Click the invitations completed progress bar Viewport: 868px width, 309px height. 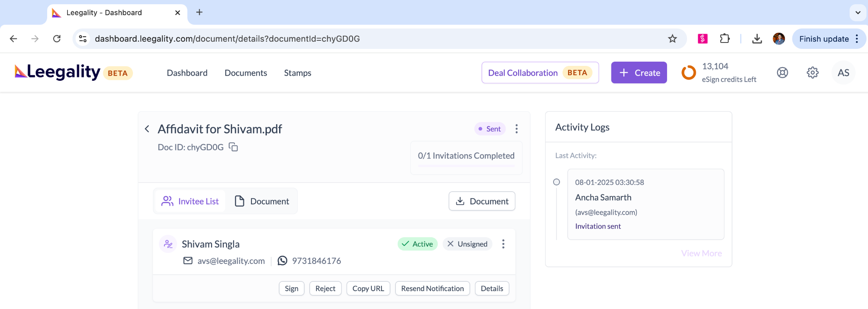466,166
